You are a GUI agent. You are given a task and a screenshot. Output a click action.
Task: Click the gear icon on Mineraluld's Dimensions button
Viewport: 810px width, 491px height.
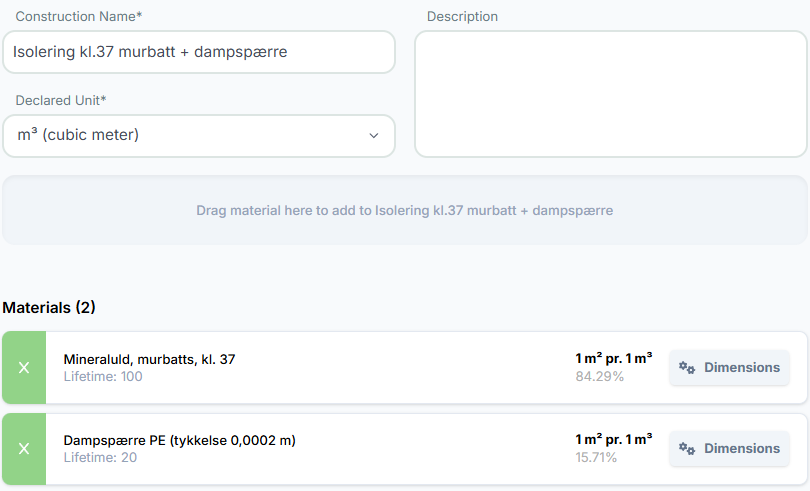tap(687, 367)
